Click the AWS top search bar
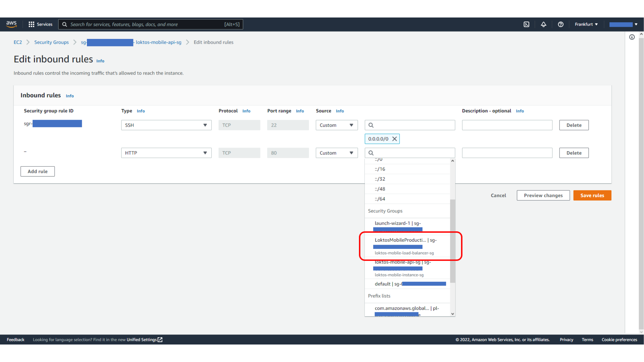Viewport: 644px width, 362px height. click(151, 24)
